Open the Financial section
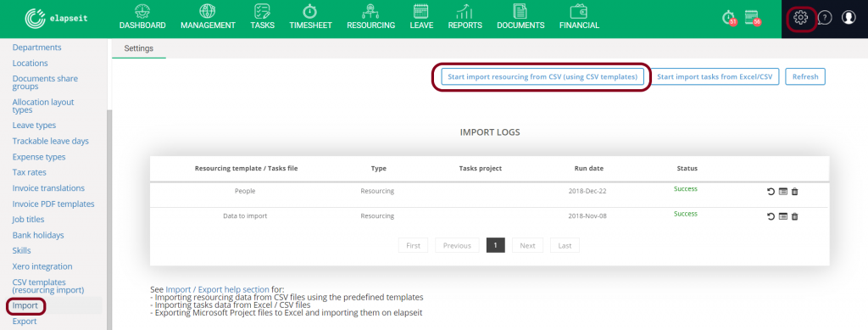The image size is (868, 330). pos(579,17)
